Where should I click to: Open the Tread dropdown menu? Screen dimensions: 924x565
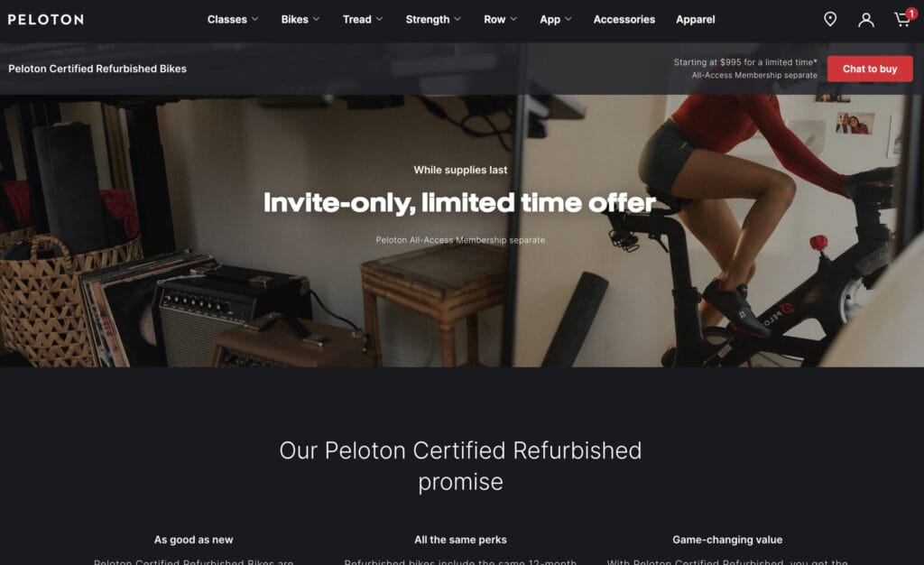point(363,20)
